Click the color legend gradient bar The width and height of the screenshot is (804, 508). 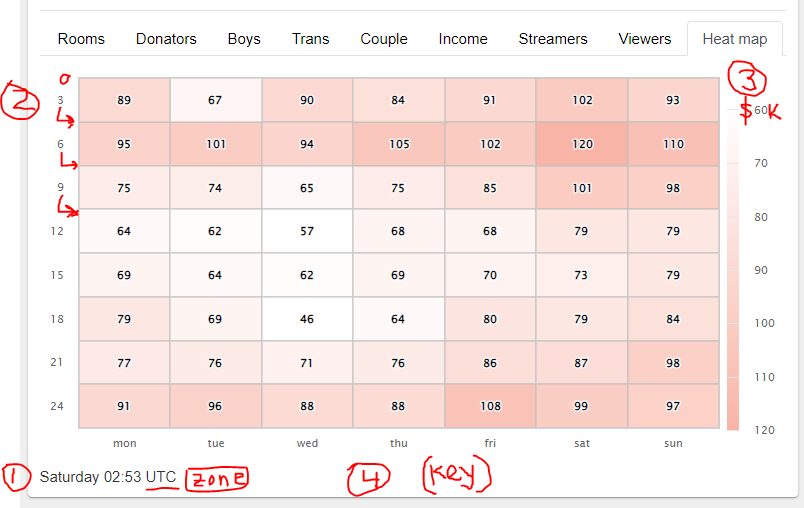pos(733,270)
